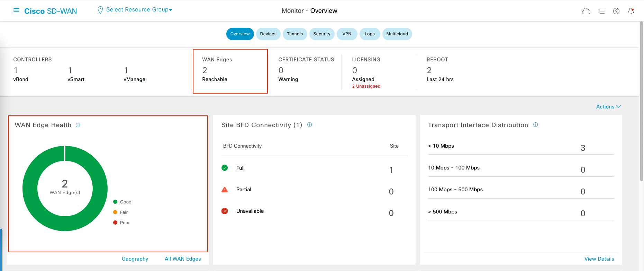The height and width of the screenshot is (271, 644).
Task: Click the WAN Edge Health info icon
Action: pyautogui.click(x=78, y=125)
